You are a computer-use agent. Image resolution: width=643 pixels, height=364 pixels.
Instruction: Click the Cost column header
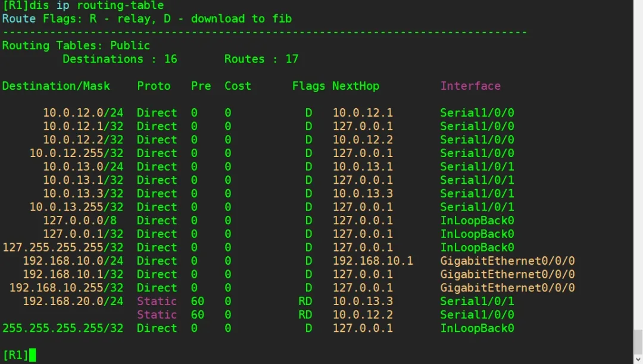(x=238, y=86)
